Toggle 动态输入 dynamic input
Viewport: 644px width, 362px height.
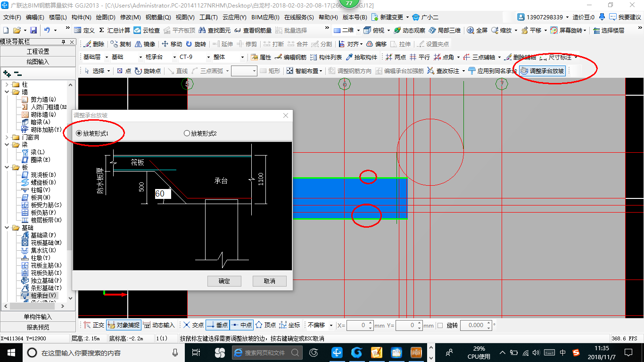point(159,325)
